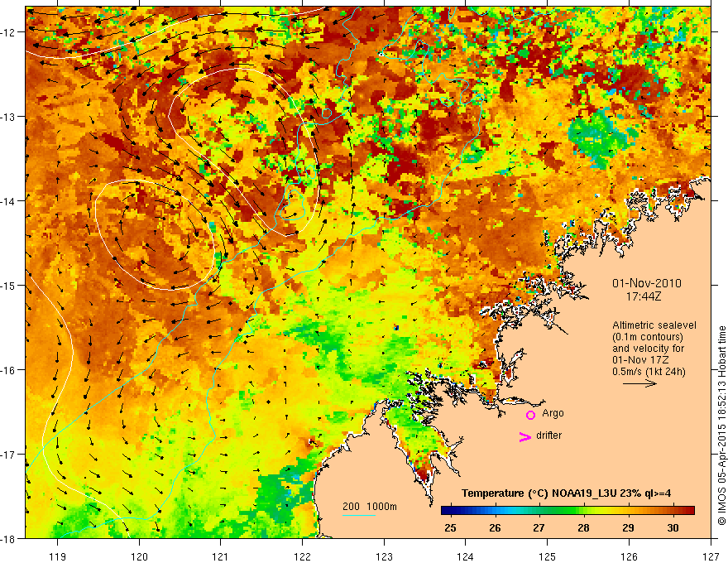This screenshot has height=563, width=728.
Task: Click the longitude axis label '119'
Action: pos(58,556)
